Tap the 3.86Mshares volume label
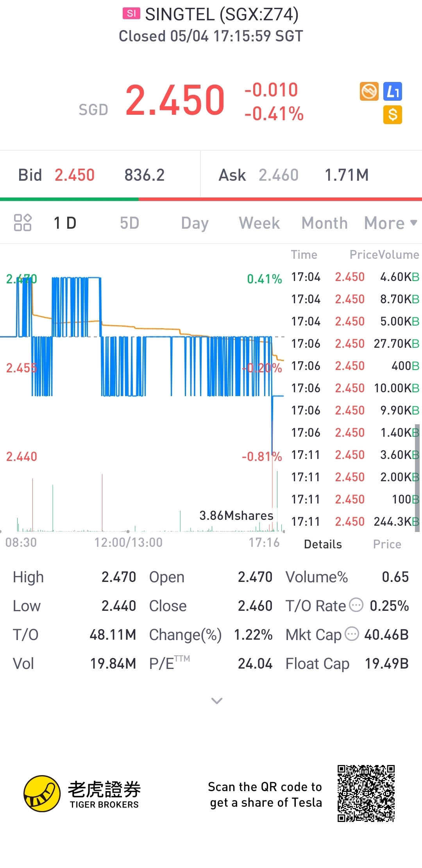Screen dimensions: 422x868 pyautogui.click(x=236, y=515)
